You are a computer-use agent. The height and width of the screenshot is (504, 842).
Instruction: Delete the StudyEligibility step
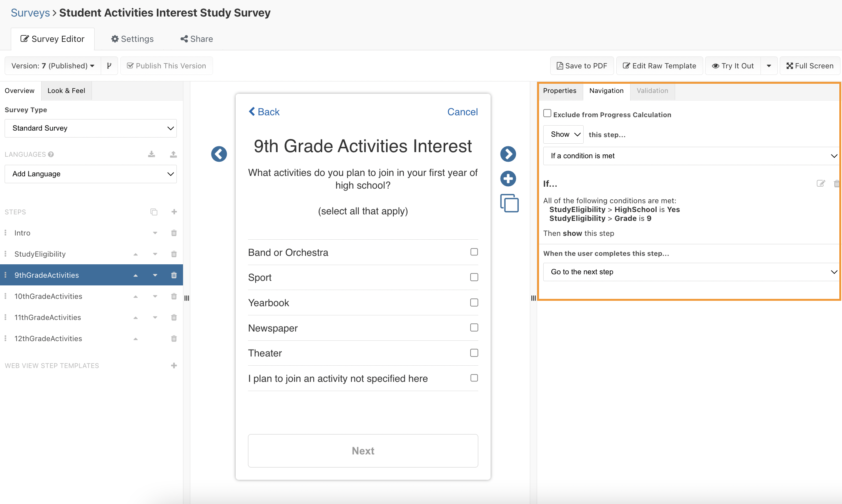click(174, 254)
